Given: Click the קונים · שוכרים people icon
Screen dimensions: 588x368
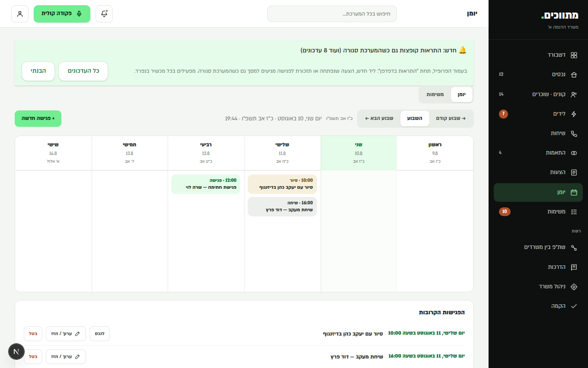Looking at the screenshot, I should (x=574, y=94).
